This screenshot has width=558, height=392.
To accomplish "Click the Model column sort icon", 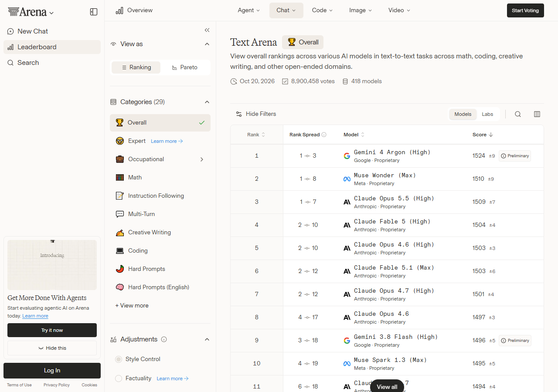I will (x=363, y=135).
